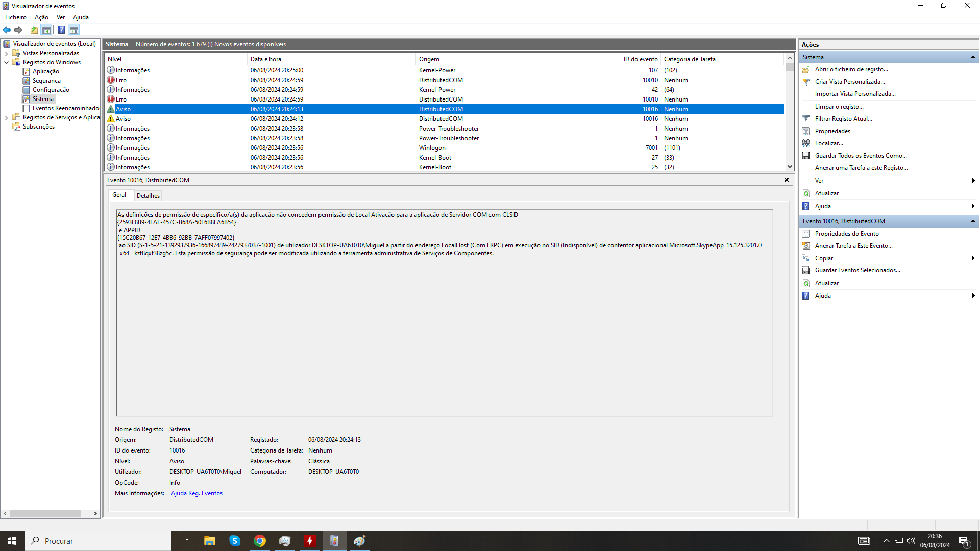The image size is (980, 551).
Task: Collapse Registos do Windows node
Action: pos(6,62)
